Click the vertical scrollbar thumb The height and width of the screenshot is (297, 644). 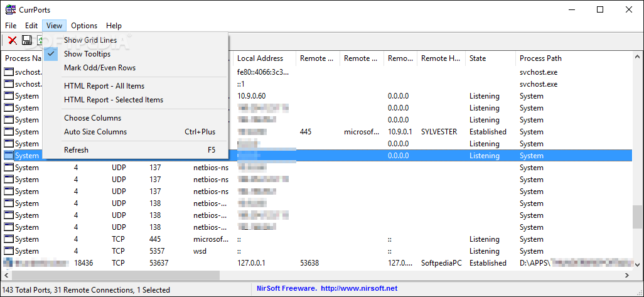[637, 216]
